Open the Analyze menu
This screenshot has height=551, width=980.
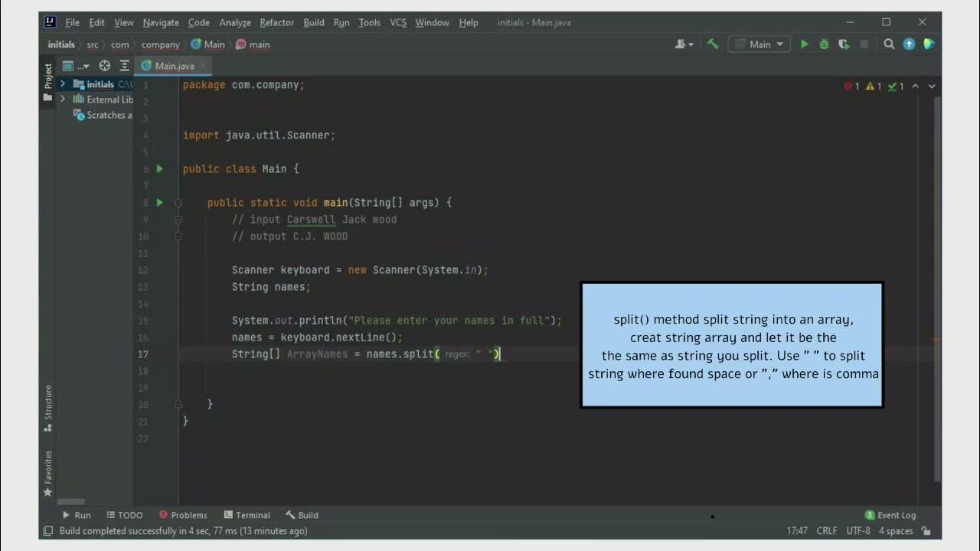pyautogui.click(x=235, y=22)
